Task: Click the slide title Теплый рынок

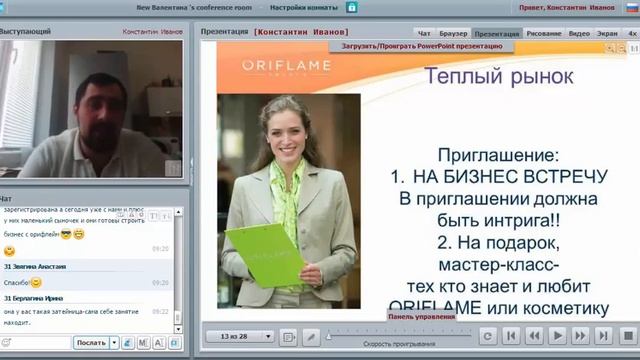Action: click(499, 76)
